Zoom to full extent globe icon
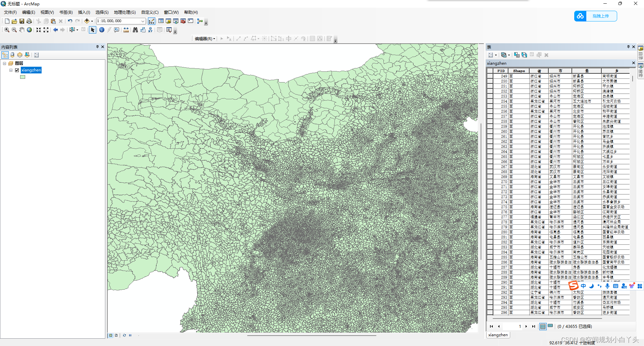The height and width of the screenshot is (346, 644). coord(30,30)
